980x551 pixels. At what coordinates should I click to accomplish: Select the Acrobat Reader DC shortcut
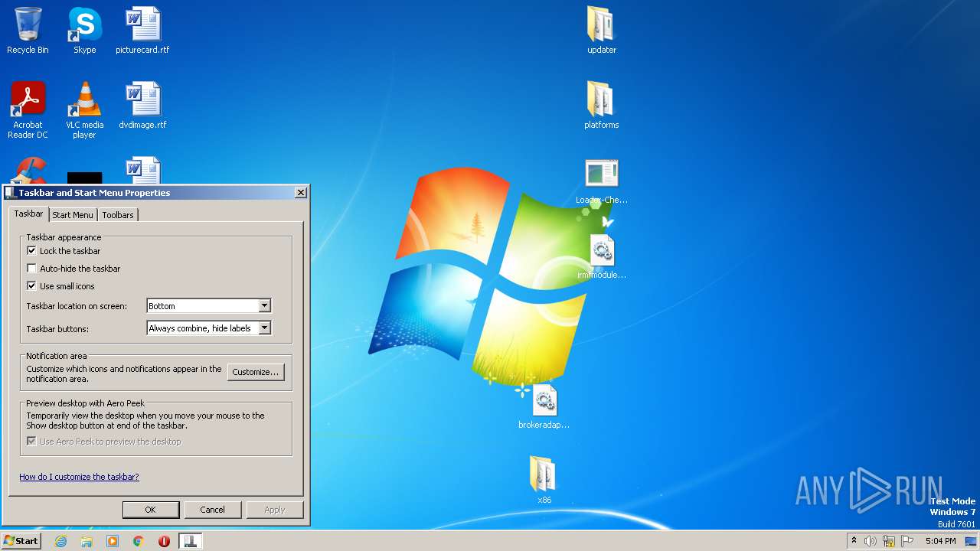(x=28, y=110)
